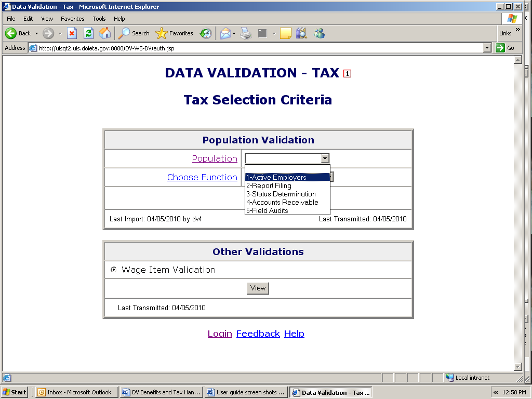This screenshot has width=532, height=399.
Task: Click the red info icon beside title
Action: tap(347, 73)
